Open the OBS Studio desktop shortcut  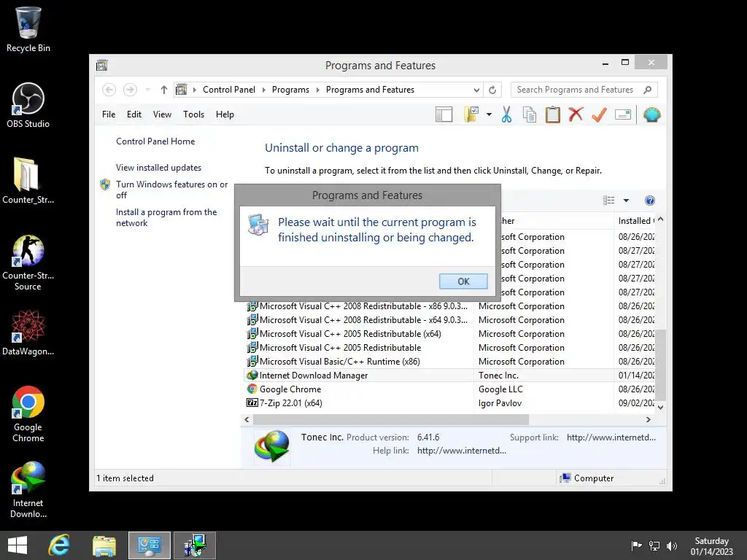pos(28,105)
